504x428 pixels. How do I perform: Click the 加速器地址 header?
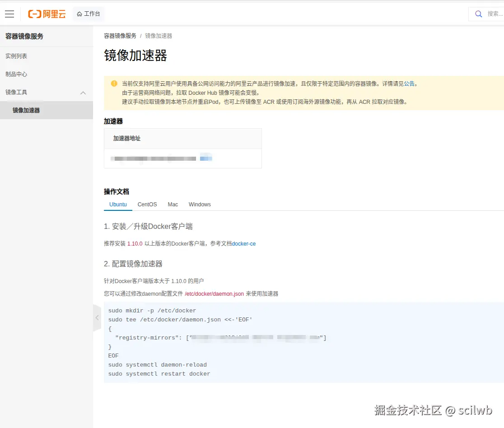point(126,139)
